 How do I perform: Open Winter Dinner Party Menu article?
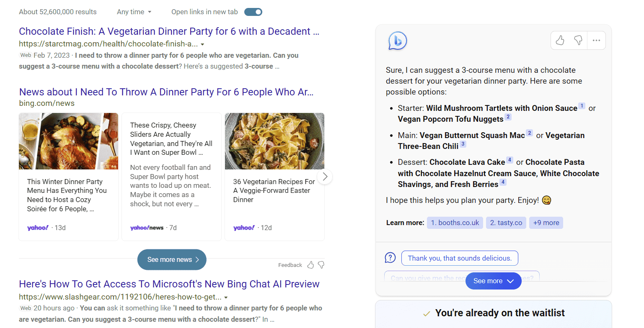tap(67, 195)
